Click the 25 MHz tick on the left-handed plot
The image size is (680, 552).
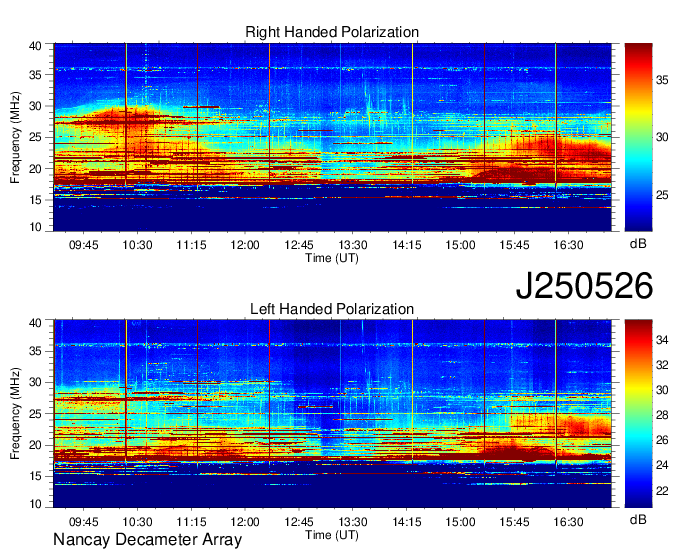click(x=35, y=414)
